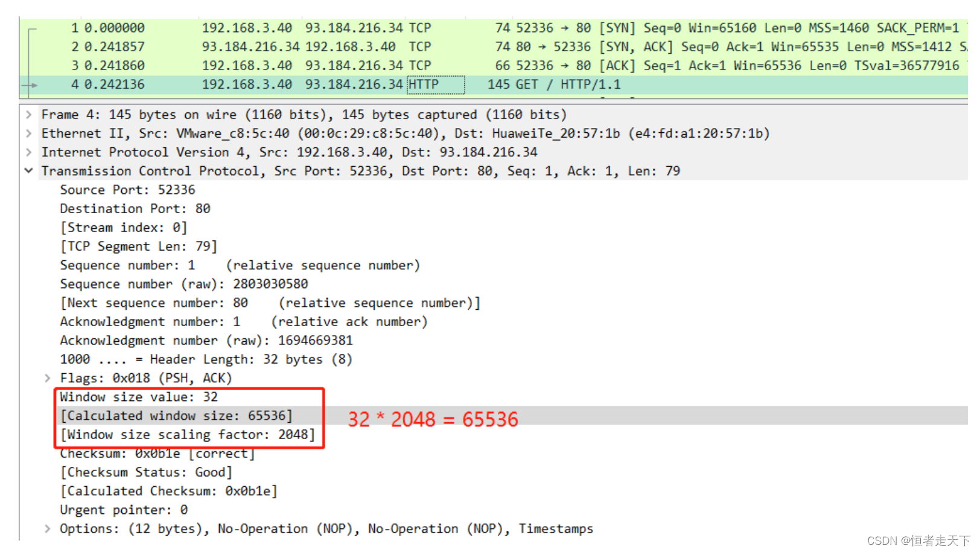Click the IPv4 Src: 192.168.3.40 text
Screen dimensions: 980x552
[323, 152]
